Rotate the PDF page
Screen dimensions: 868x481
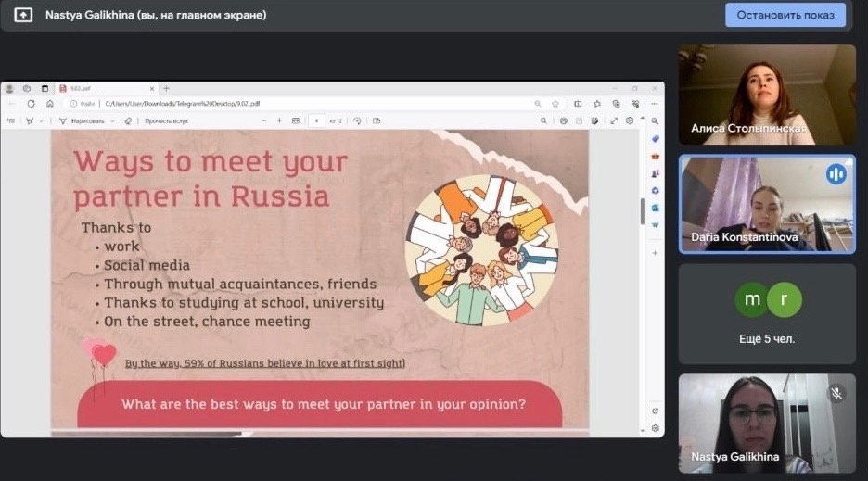(357, 120)
